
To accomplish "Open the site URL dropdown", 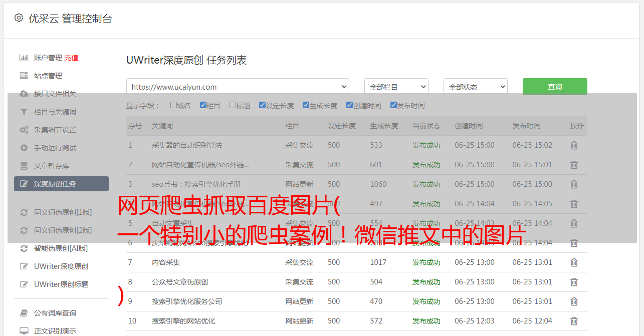I will [238, 87].
